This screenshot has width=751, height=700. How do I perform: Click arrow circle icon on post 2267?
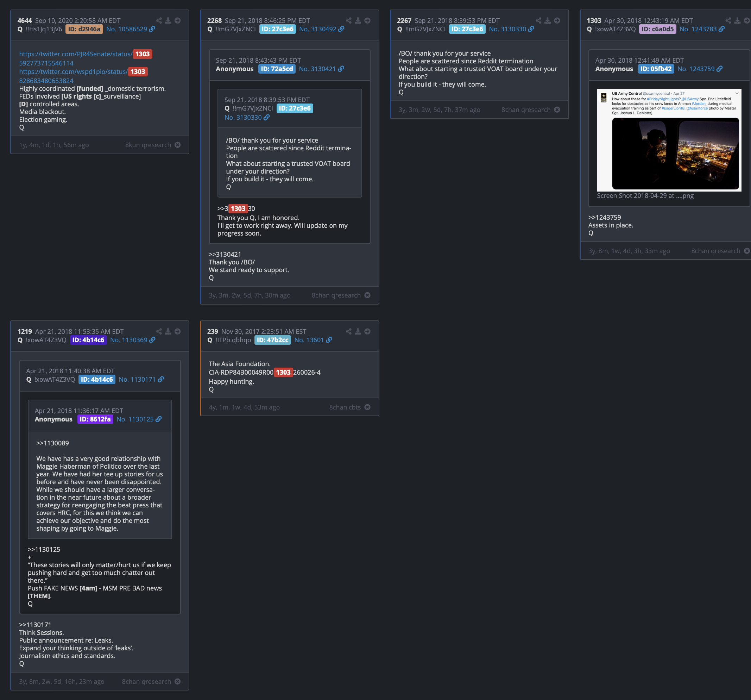coord(557,20)
